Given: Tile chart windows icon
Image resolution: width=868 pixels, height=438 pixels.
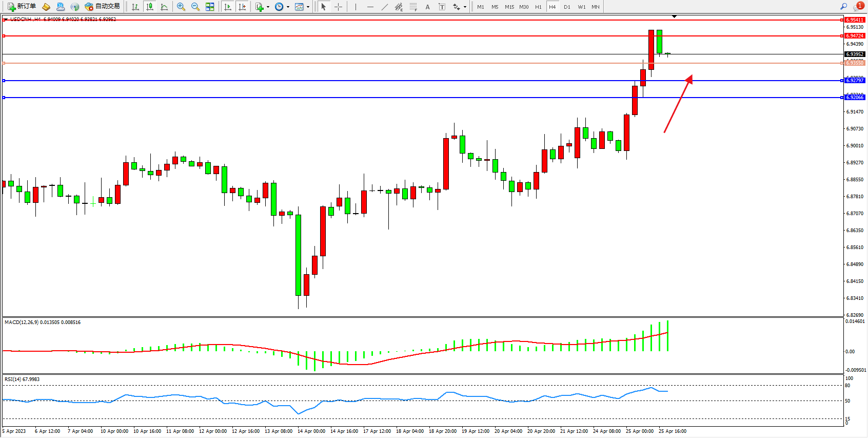Looking at the screenshot, I should [x=210, y=7].
